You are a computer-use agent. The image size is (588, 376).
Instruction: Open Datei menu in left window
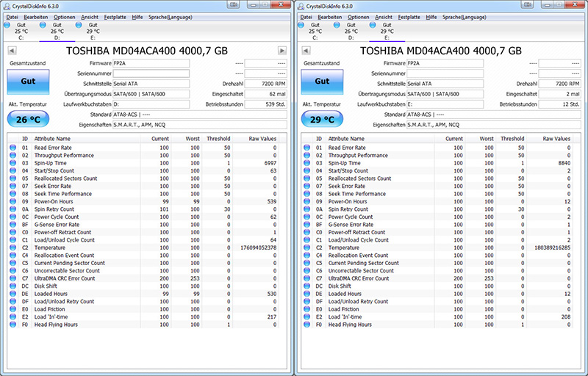tap(12, 17)
